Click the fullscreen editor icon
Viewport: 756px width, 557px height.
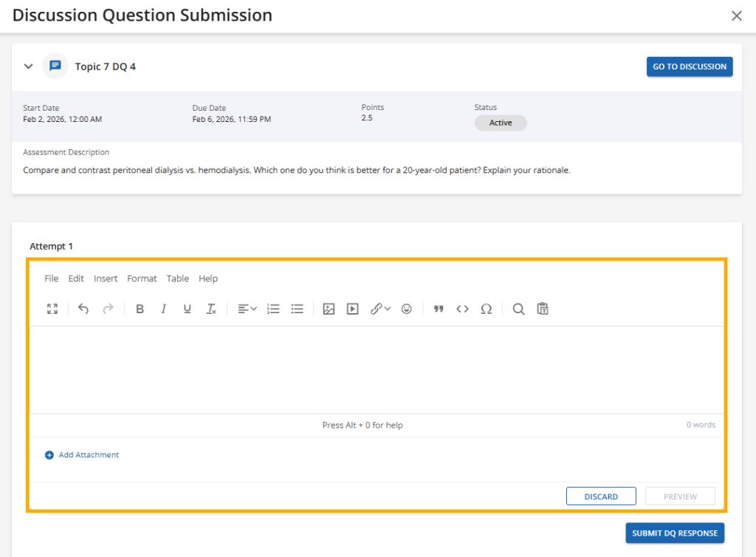[x=52, y=309]
